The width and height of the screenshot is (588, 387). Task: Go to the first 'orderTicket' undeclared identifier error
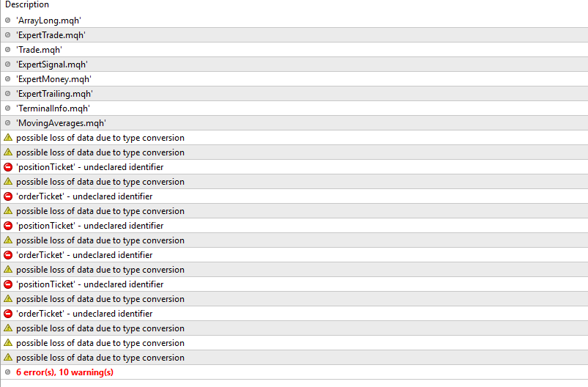pos(84,196)
